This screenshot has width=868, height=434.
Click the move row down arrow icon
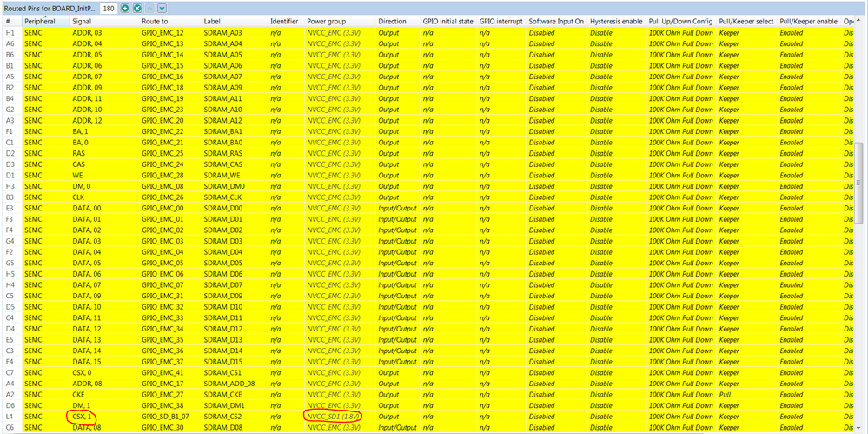click(x=162, y=9)
